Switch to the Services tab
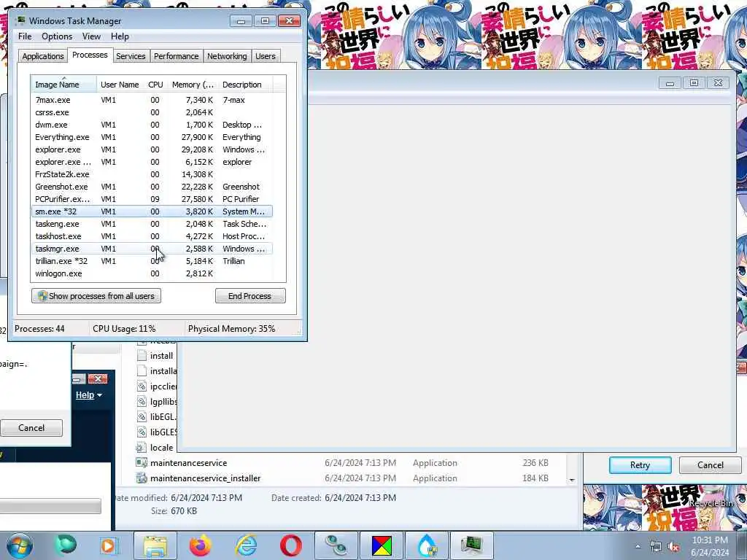 point(131,56)
